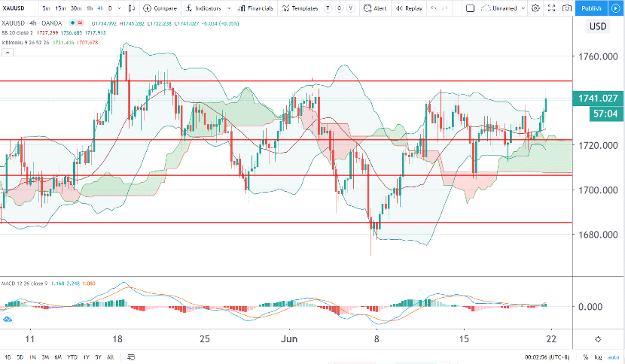Set date range to 3M

coord(45,357)
